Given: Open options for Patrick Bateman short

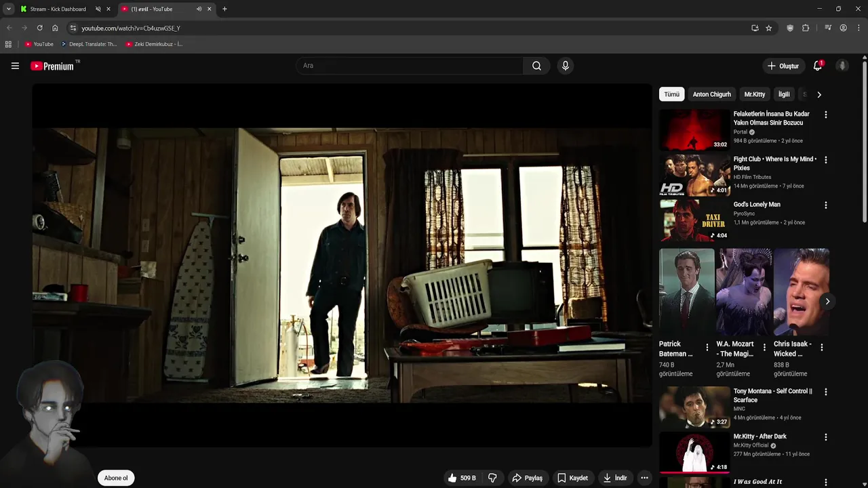Looking at the screenshot, I should (x=707, y=348).
